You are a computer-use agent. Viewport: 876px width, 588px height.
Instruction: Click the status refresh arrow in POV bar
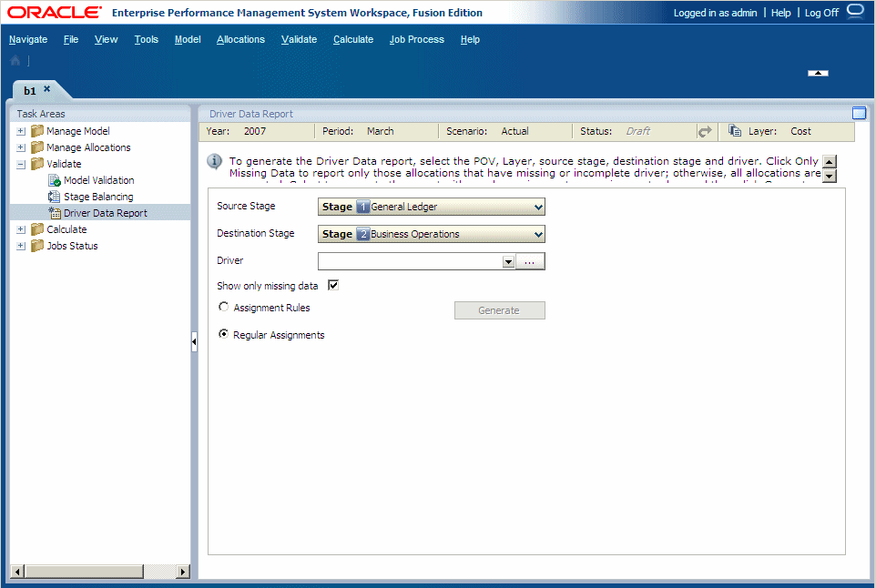[x=706, y=130]
